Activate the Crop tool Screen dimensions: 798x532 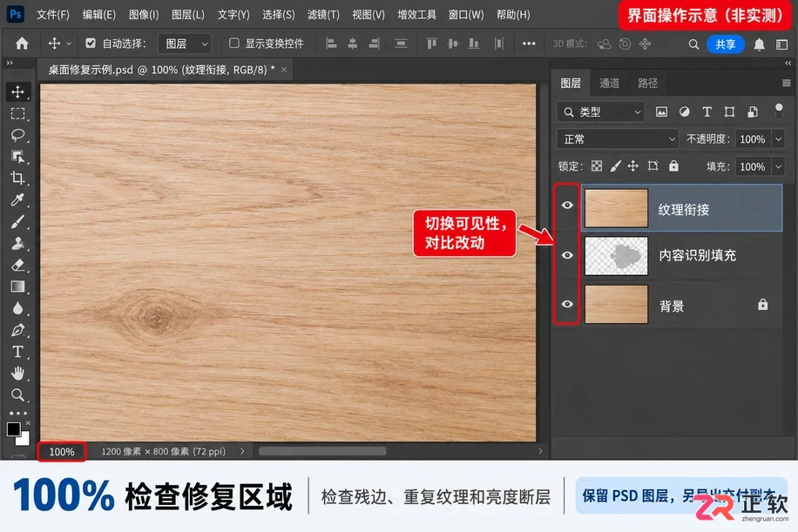[17, 178]
